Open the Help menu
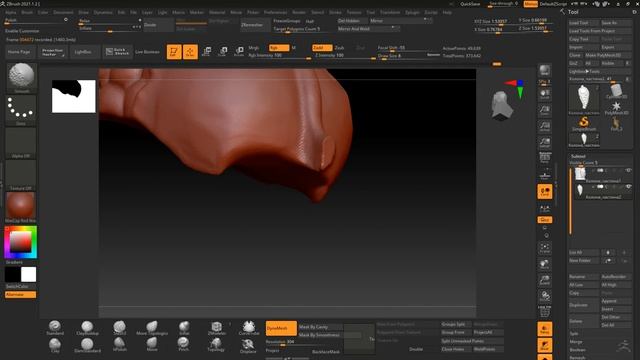Image resolution: width=640 pixels, height=360 pixels. (x=447, y=12)
